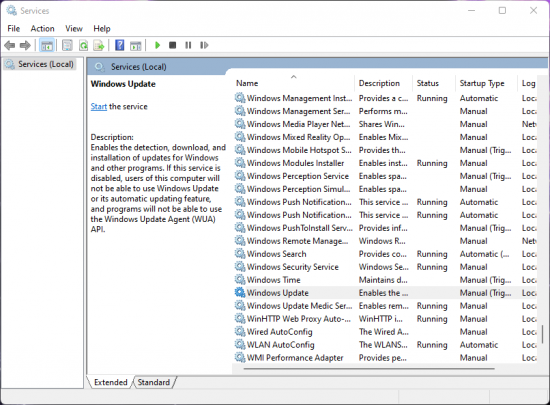Click gear icon beside Windows Search

point(240,253)
